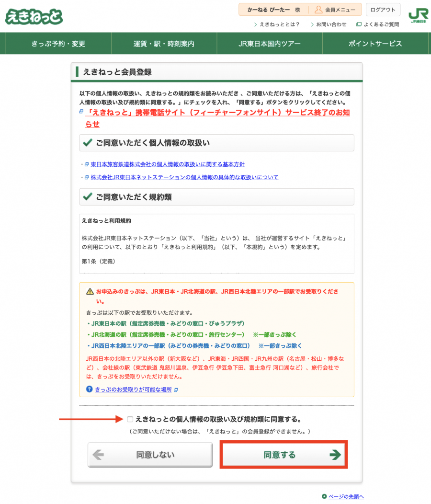Open the feature phone service termination notice

pos(217,113)
